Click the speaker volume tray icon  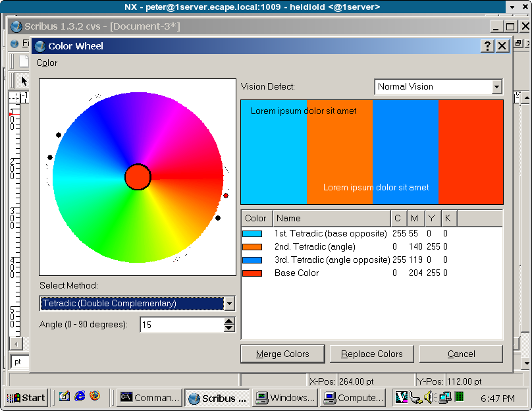[430, 397]
